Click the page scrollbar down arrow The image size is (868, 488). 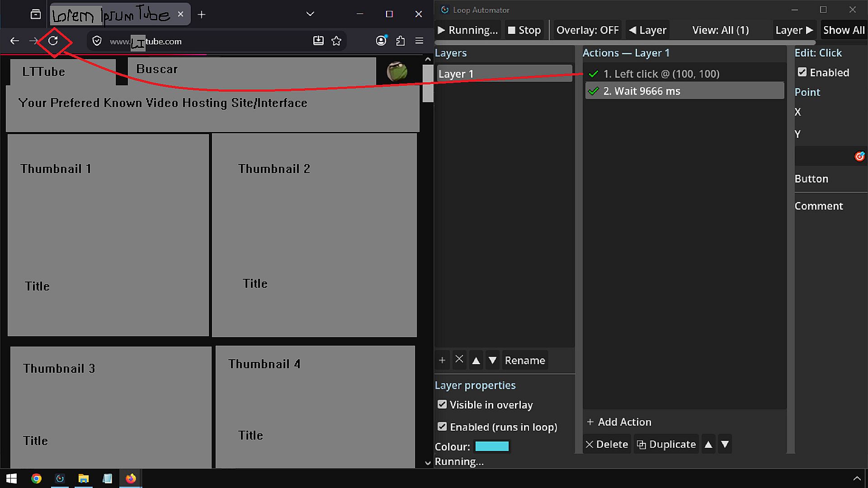pos(428,463)
